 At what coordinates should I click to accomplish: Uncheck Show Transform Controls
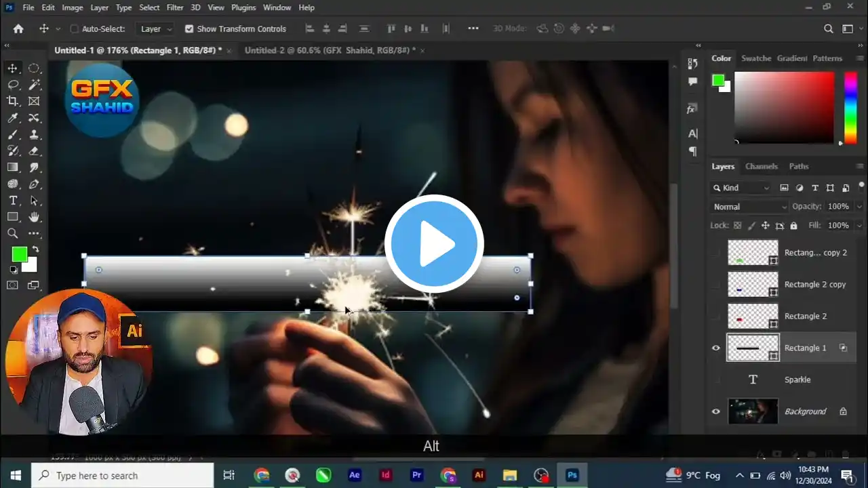click(189, 29)
